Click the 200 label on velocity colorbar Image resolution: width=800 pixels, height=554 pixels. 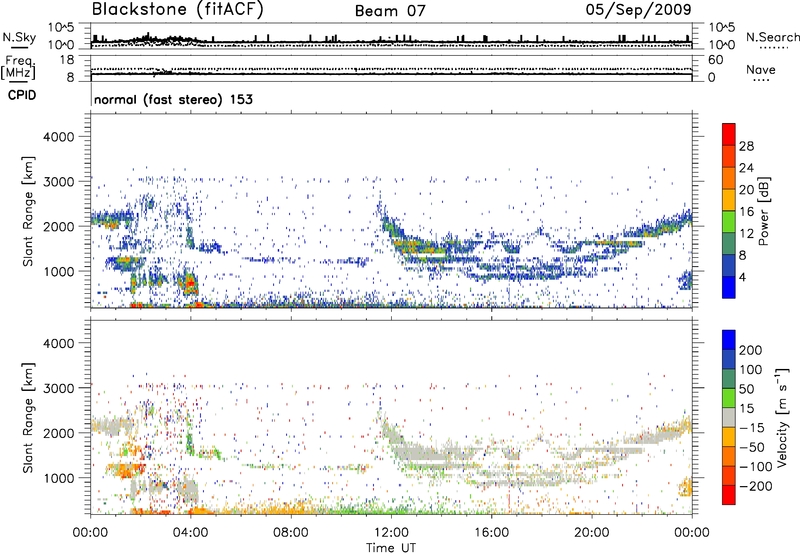(751, 350)
